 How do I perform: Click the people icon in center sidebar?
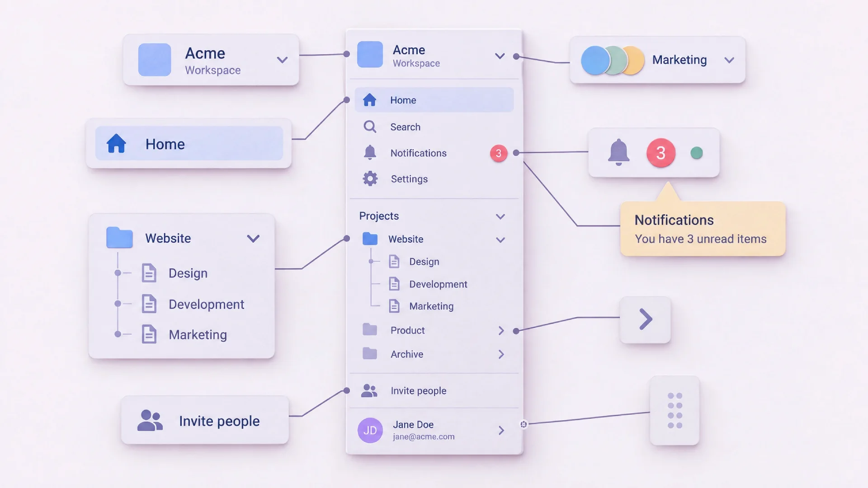pos(369,390)
